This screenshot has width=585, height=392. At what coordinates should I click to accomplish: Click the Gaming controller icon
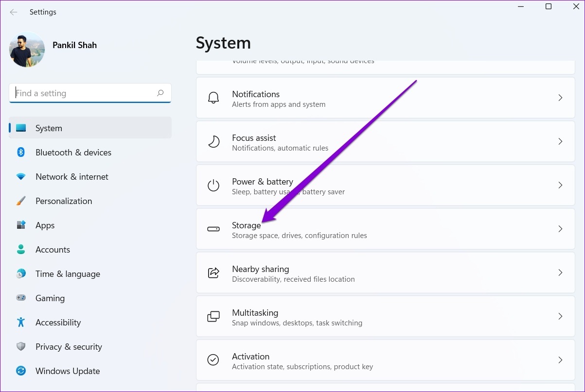click(21, 298)
